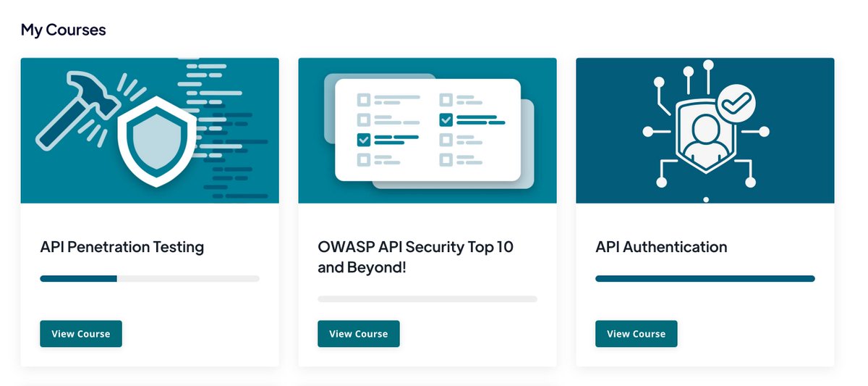The image size is (868, 386).
Task: Select the API Authentication course title
Action: tap(661, 247)
